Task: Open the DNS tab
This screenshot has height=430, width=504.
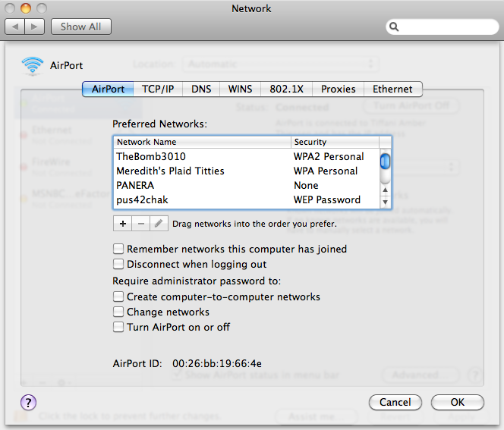Action: pos(201,89)
